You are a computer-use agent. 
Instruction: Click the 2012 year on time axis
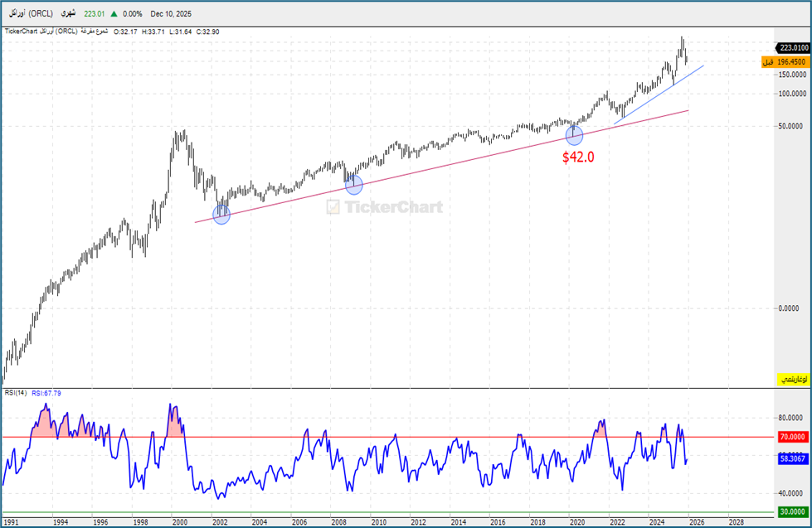(418, 522)
